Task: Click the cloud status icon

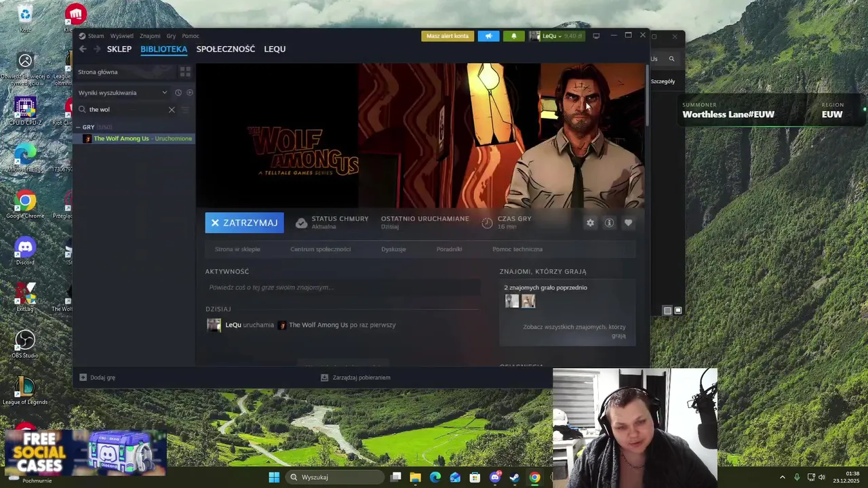Action: tap(301, 223)
